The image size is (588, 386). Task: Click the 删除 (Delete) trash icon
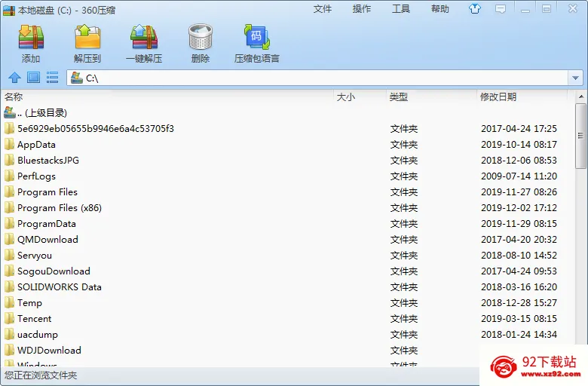201,37
